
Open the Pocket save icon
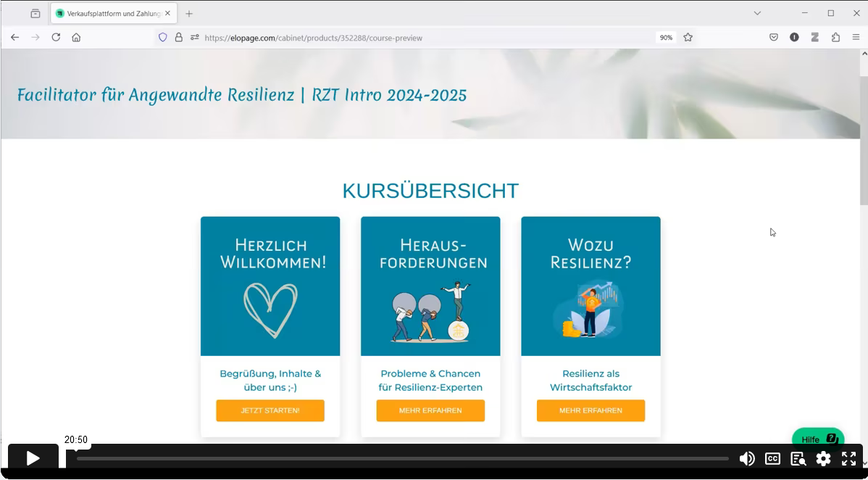(x=774, y=38)
